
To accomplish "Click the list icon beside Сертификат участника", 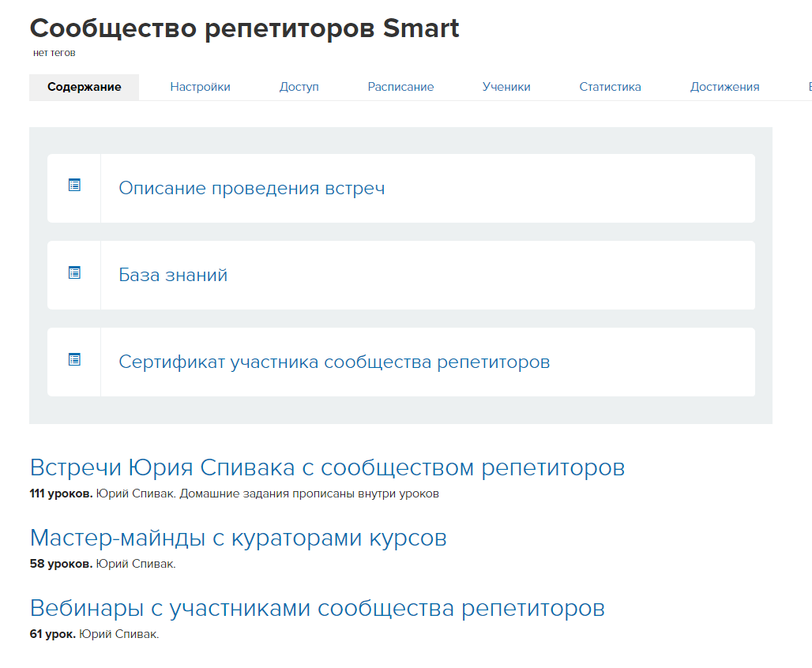I will (x=74, y=359).
